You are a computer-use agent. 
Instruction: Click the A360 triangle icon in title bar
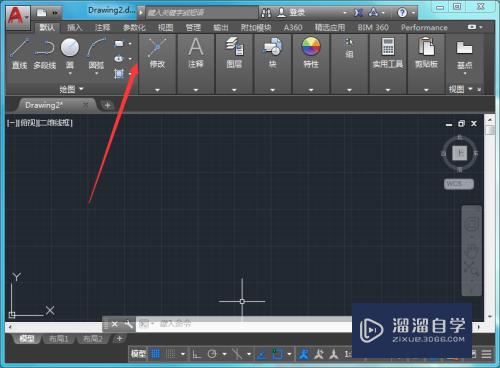pyautogui.click(x=373, y=13)
